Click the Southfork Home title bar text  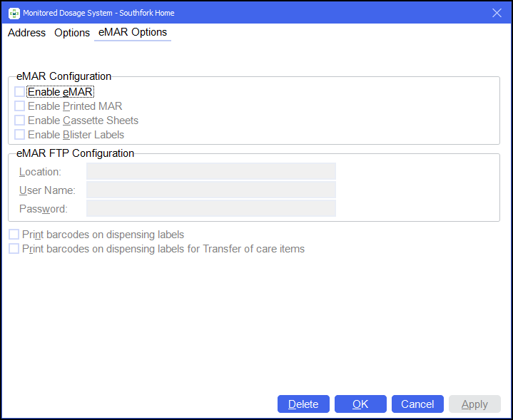[146, 13]
